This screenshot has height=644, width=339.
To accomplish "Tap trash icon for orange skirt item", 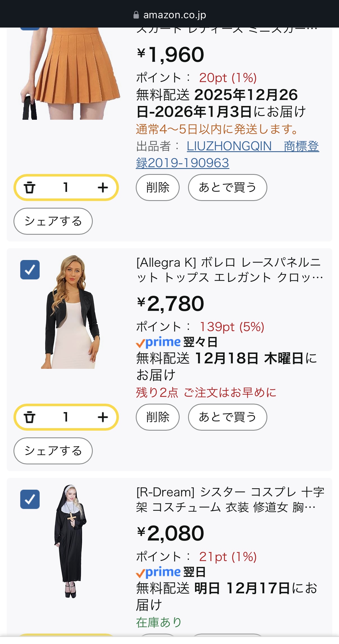I will (30, 187).
